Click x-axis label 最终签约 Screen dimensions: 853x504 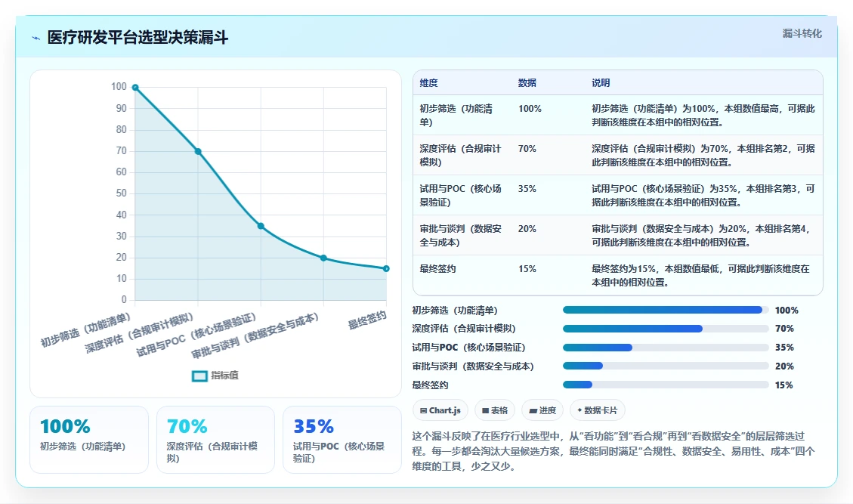pos(367,320)
